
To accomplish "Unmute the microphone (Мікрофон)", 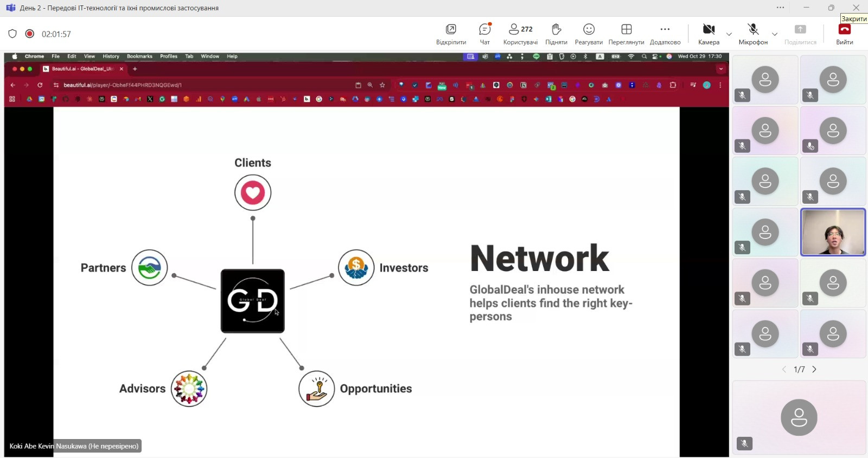I will point(753,34).
